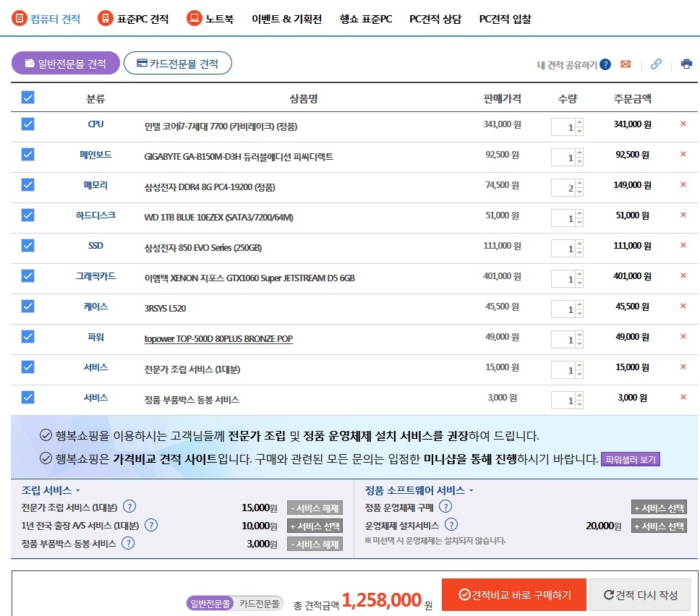
Task: Copy the quote link via chain icon
Action: pyautogui.click(x=656, y=64)
